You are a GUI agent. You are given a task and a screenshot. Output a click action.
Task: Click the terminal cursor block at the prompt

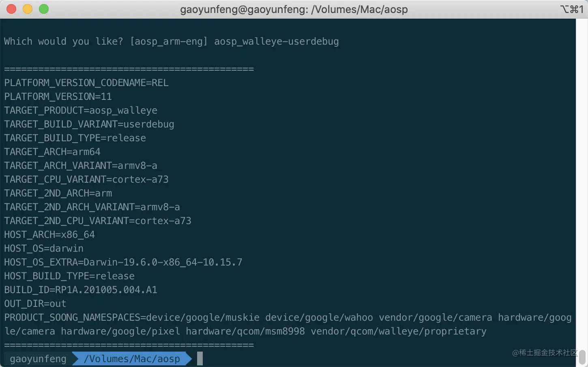[200, 359]
